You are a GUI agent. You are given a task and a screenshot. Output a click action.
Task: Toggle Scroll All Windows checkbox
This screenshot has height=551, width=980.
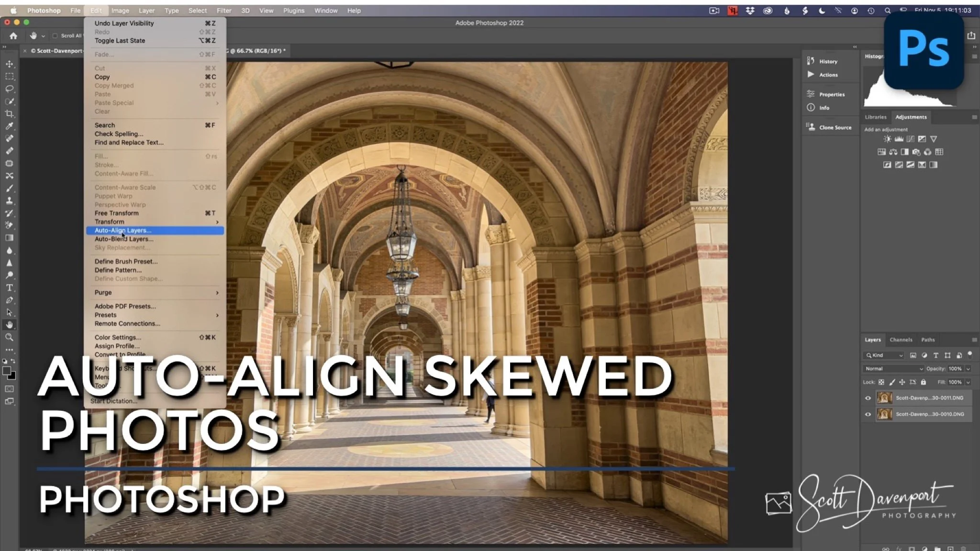(55, 36)
